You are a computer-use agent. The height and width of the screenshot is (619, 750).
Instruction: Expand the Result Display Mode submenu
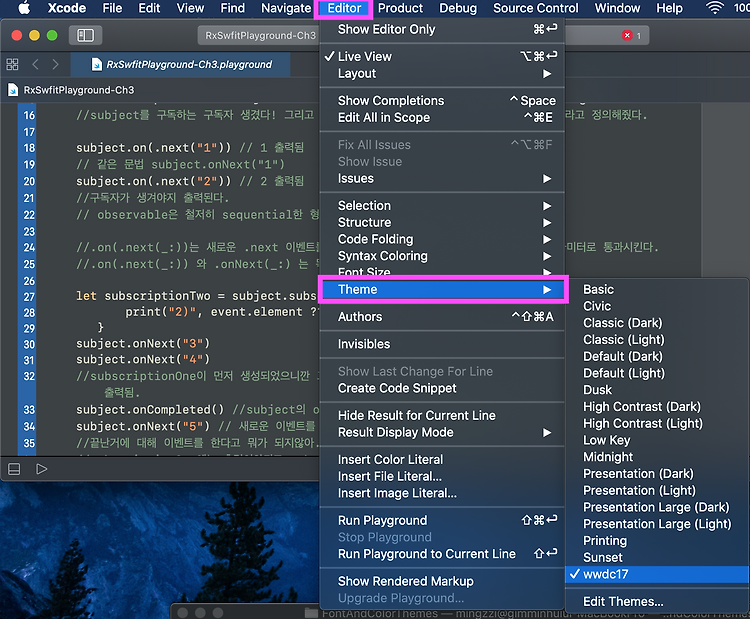pyautogui.click(x=441, y=432)
